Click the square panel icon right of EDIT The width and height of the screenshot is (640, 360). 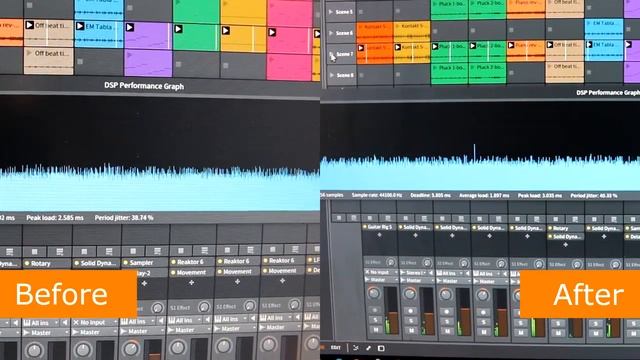coord(381,348)
